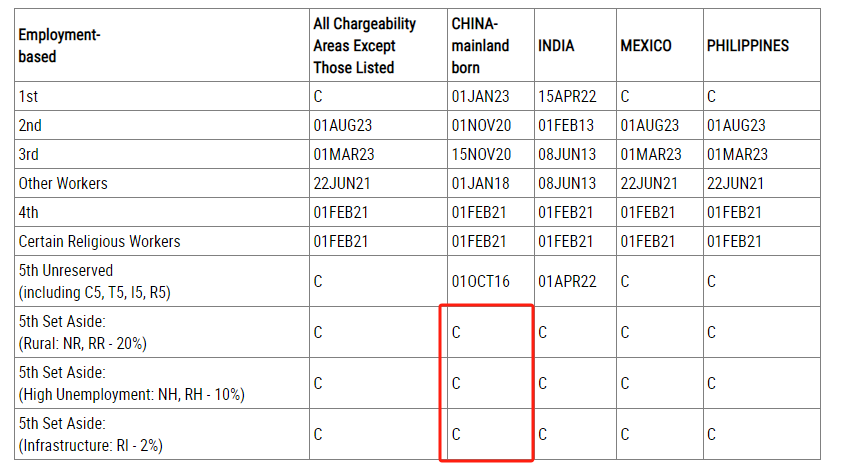The image size is (855, 468).
Task: Click the "5th Unreserved" row label
Action: [x=66, y=271]
